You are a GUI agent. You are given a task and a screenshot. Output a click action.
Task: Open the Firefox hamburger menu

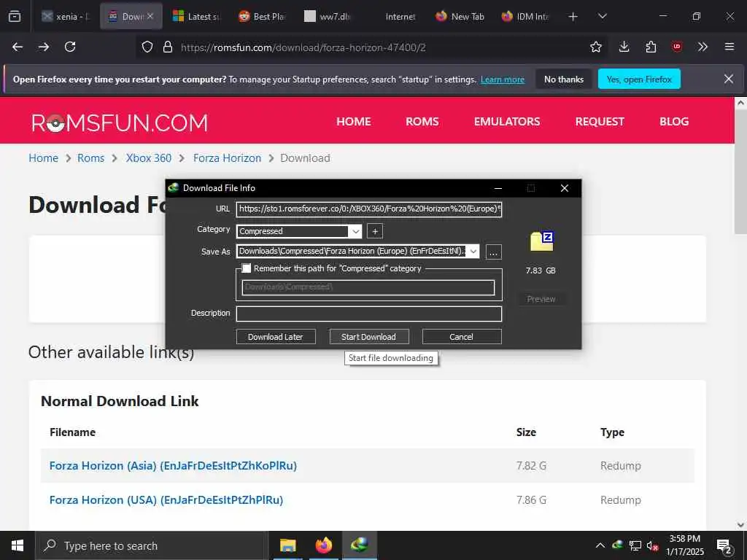coord(729,47)
